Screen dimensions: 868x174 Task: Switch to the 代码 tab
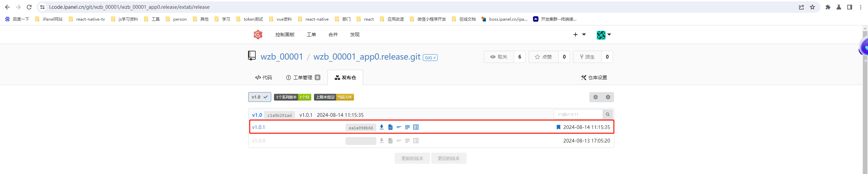(x=263, y=78)
